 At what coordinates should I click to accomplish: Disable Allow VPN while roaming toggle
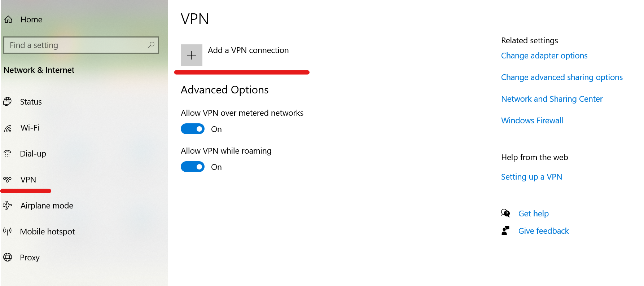[x=193, y=167]
